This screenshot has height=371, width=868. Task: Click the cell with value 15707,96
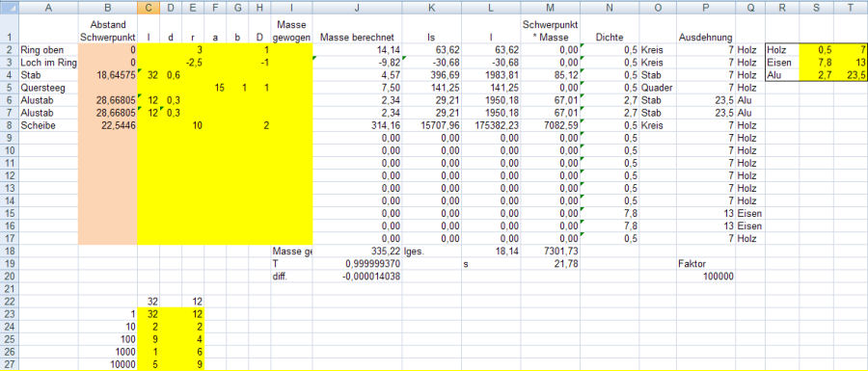pos(431,125)
